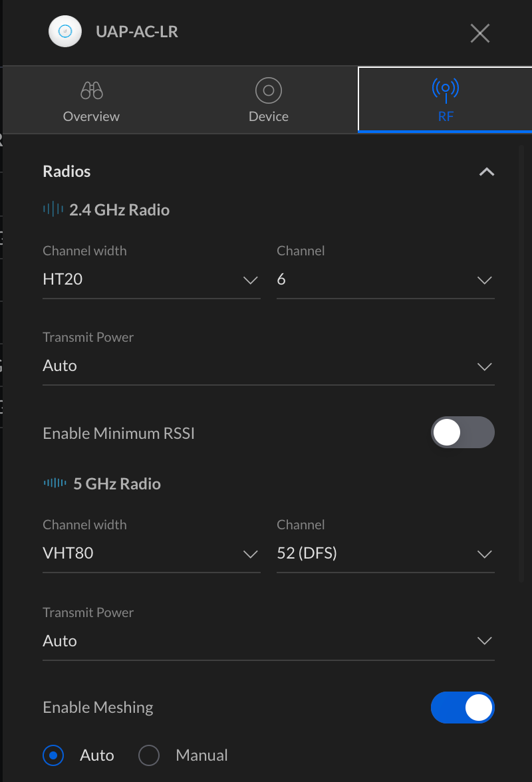Open the 2.4 GHz Transmit Power dropdown

(x=268, y=366)
